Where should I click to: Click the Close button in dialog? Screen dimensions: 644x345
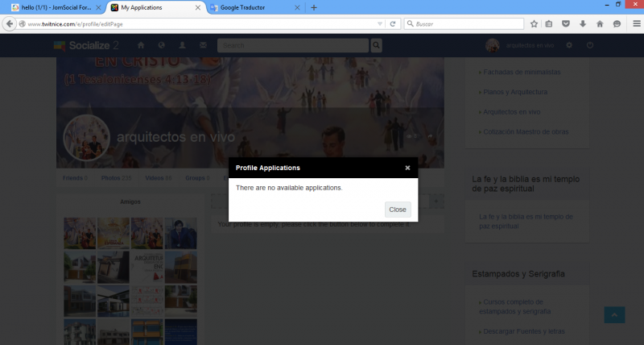pyautogui.click(x=398, y=210)
